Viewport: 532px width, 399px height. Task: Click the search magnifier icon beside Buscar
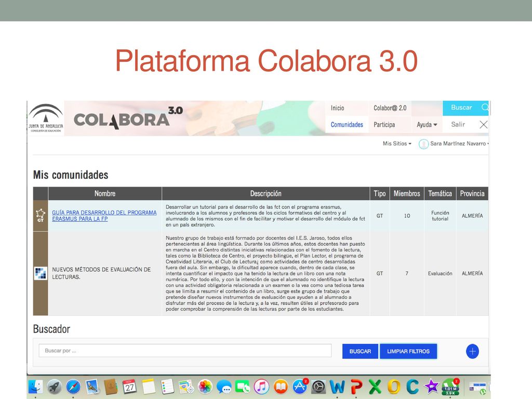coord(485,107)
